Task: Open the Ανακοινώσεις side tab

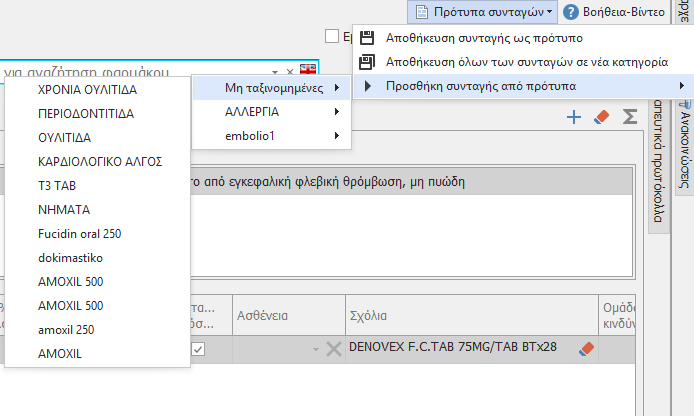Action: [x=684, y=150]
